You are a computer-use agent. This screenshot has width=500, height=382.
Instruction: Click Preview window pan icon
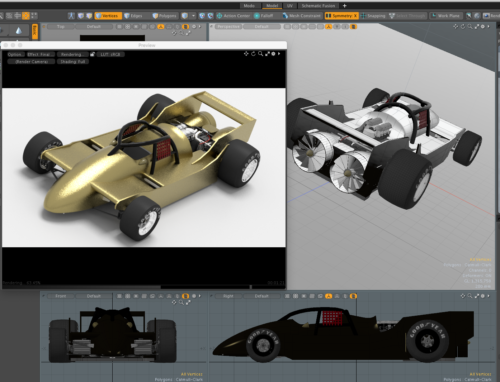coord(246,54)
